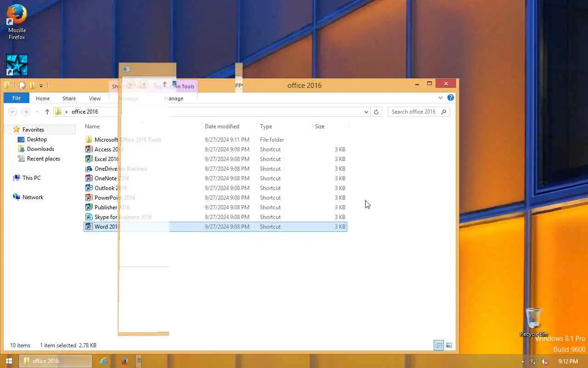Screen dimensions: 588x368
Task: Open the 9:12 PM taskbar clock
Action: pyautogui.click(x=568, y=362)
